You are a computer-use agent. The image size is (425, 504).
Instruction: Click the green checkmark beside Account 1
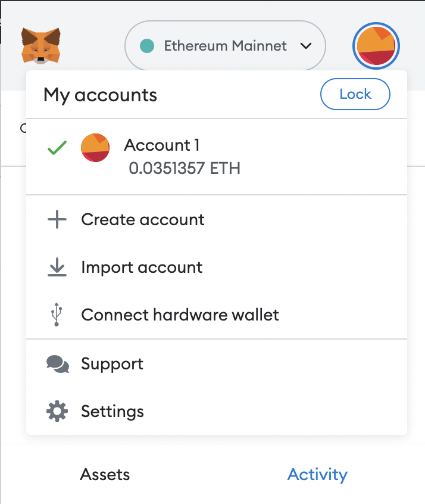[57, 148]
